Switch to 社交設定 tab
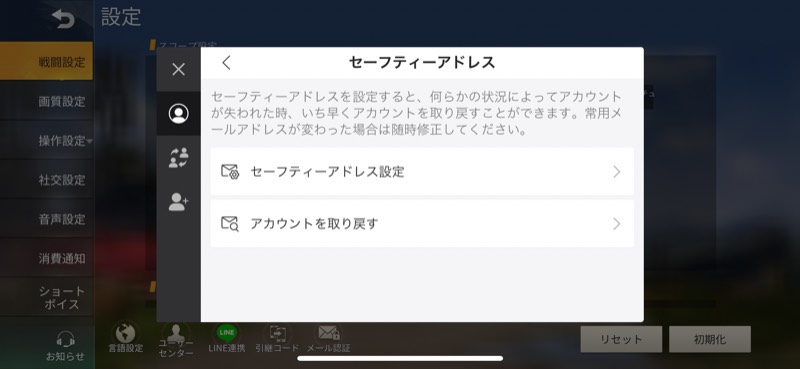800x369 pixels. tap(46, 180)
